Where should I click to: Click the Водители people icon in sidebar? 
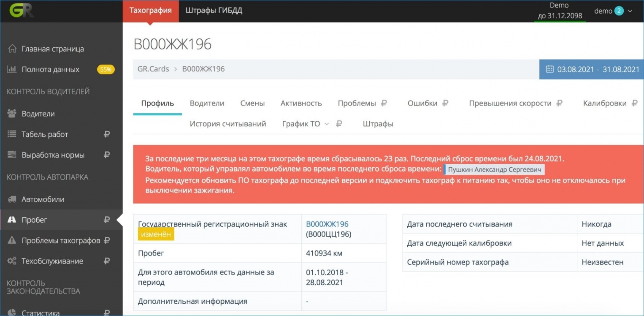point(12,114)
